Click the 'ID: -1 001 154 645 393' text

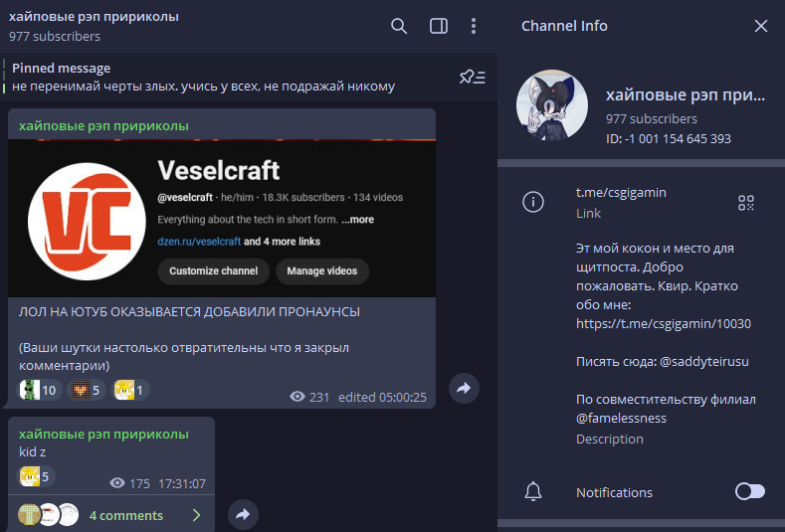(x=669, y=138)
